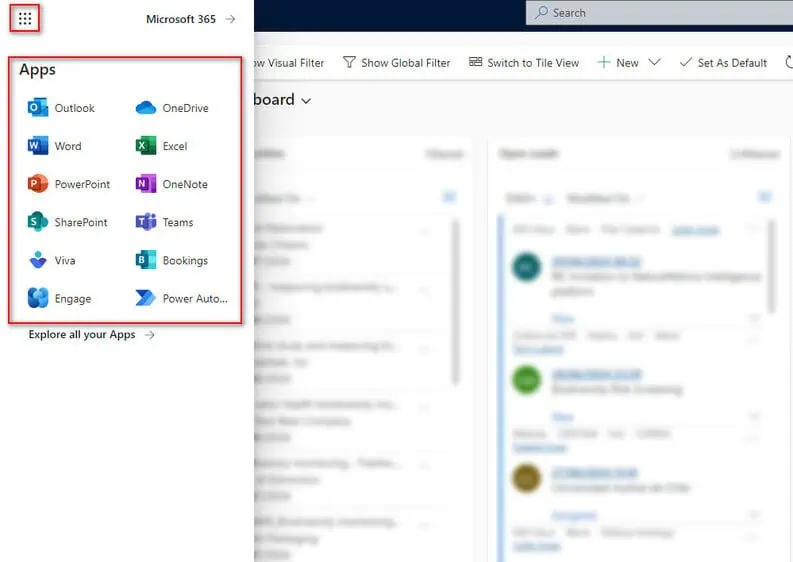793x562 pixels.
Task: Open the SharePoint app icon
Action: point(38,222)
